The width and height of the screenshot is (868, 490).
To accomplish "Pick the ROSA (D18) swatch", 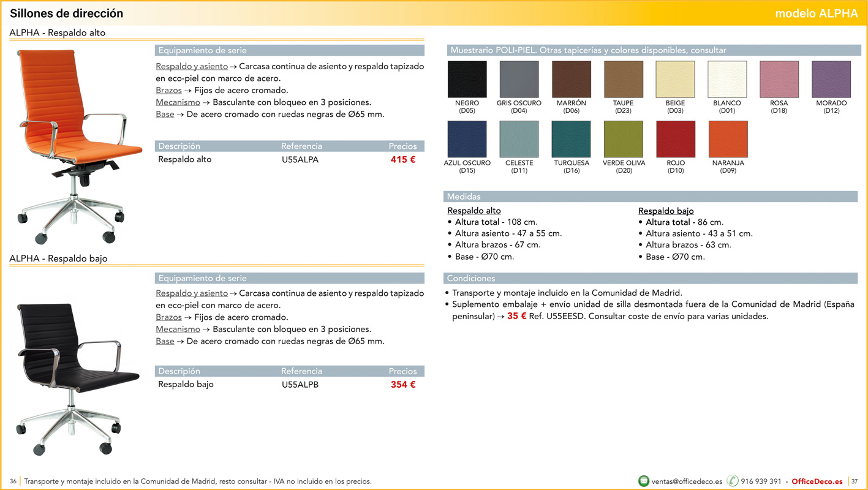I will click(779, 79).
